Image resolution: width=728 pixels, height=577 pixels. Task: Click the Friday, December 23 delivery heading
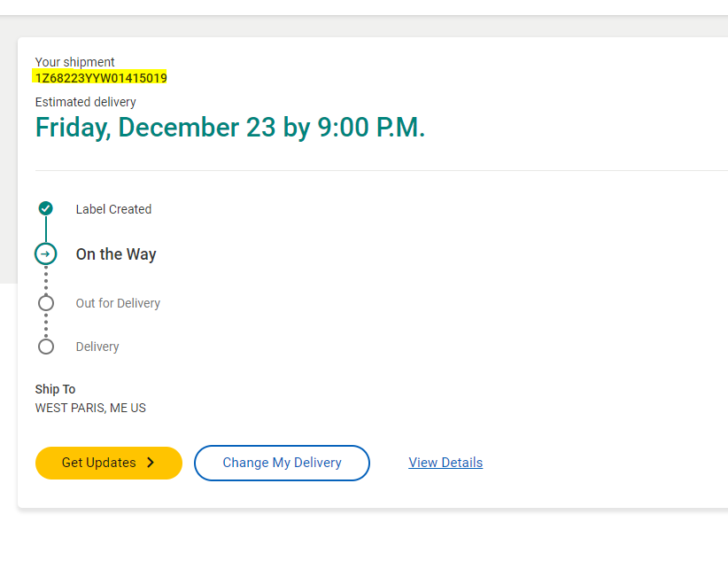pyautogui.click(x=230, y=128)
